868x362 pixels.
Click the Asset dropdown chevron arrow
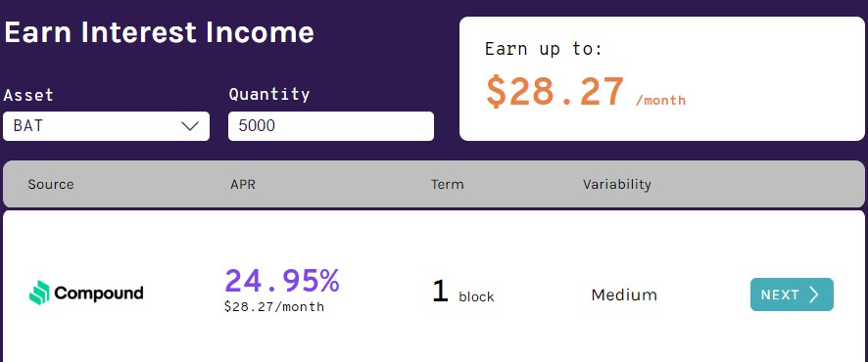(190, 126)
